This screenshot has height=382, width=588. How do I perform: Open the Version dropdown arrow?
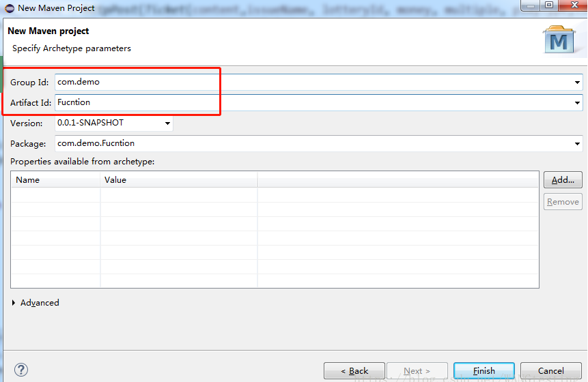pos(167,123)
